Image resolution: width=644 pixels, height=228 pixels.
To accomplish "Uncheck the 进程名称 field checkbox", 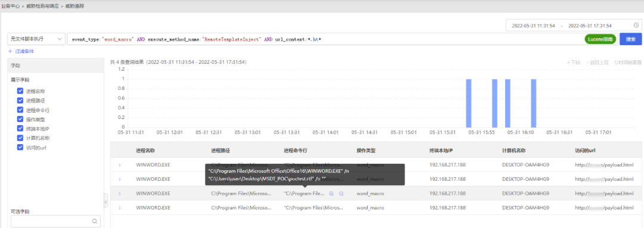I will click(x=20, y=91).
